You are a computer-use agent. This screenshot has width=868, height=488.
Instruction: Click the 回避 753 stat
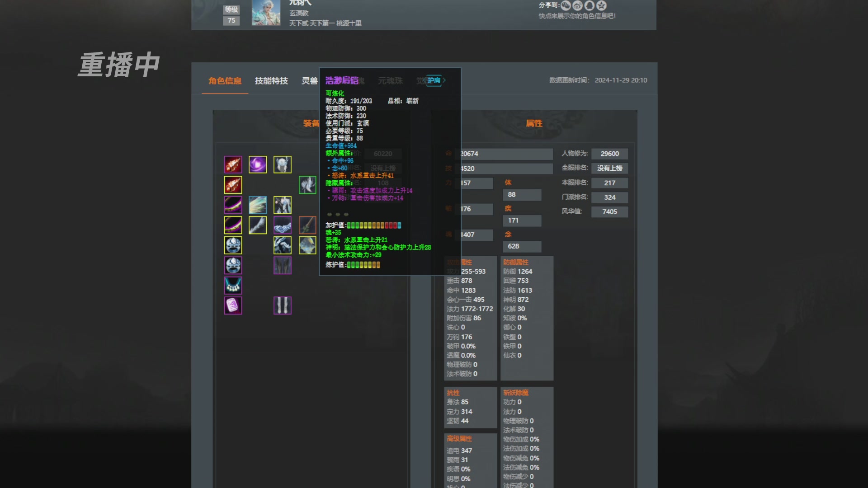click(x=516, y=281)
